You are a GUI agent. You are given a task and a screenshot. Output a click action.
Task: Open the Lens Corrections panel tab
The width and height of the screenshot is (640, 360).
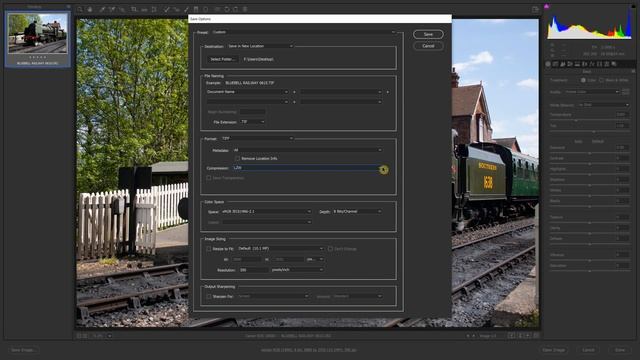pyautogui.click(x=584, y=64)
